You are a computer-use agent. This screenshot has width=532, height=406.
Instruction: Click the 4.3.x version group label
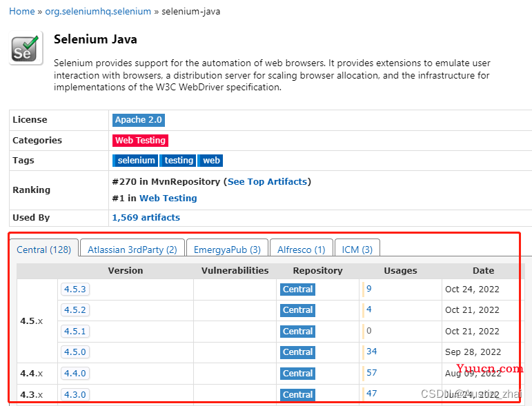pos(32,395)
